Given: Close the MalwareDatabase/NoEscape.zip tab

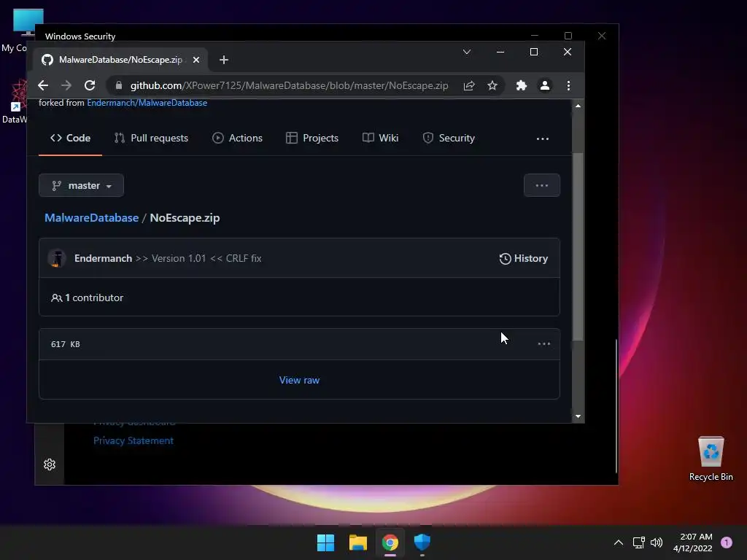Looking at the screenshot, I should [x=196, y=60].
